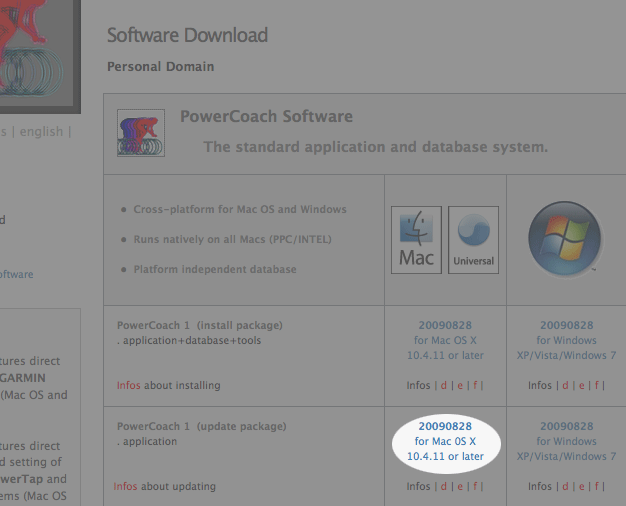Open 'e' info for Mac update package
This screenshot has width=626, height=506.
point(460,486)
